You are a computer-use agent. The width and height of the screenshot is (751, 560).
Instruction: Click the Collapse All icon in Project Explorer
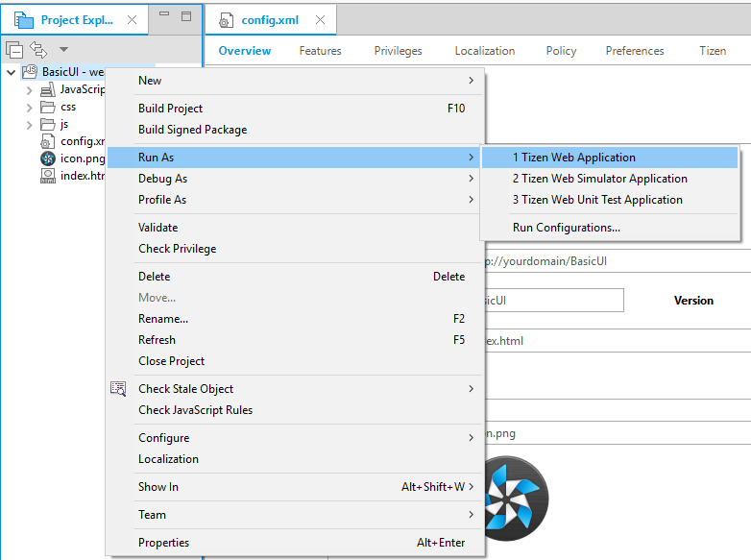(x=14, y=49)
